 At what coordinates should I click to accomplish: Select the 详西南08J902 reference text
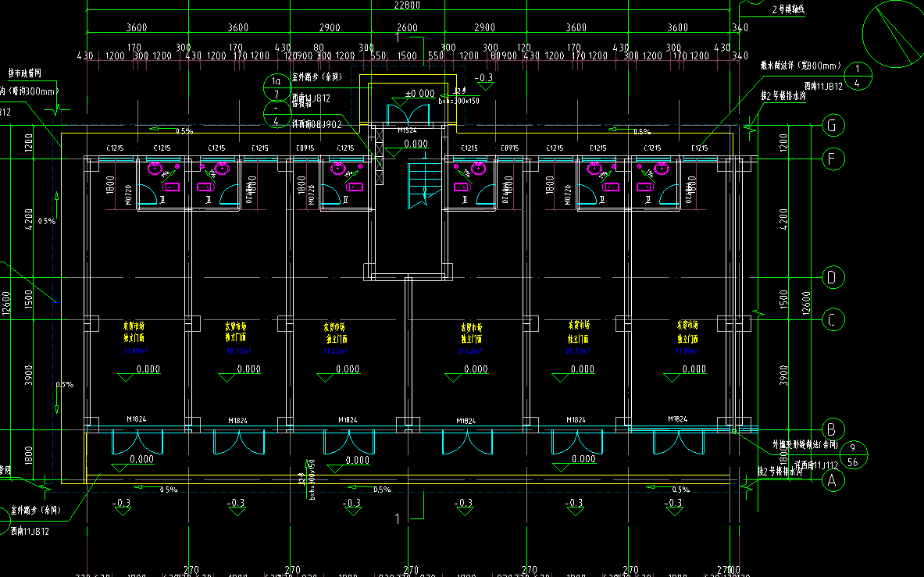[317, 124]
